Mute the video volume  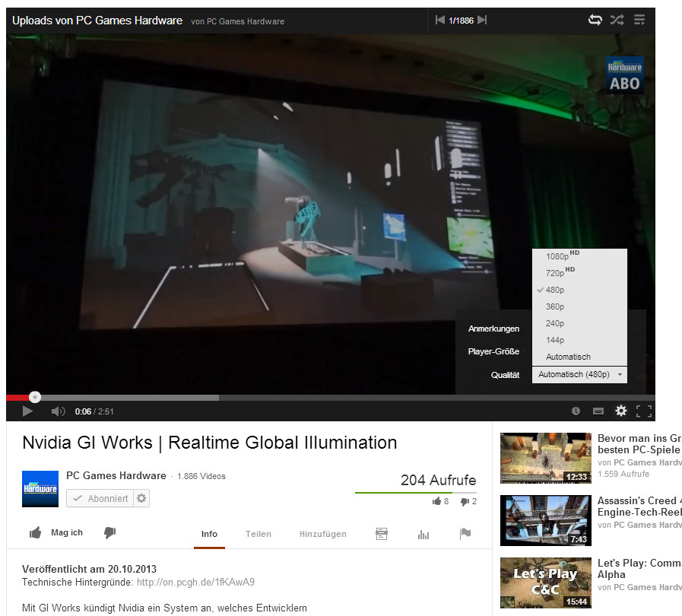coord(58,411)
